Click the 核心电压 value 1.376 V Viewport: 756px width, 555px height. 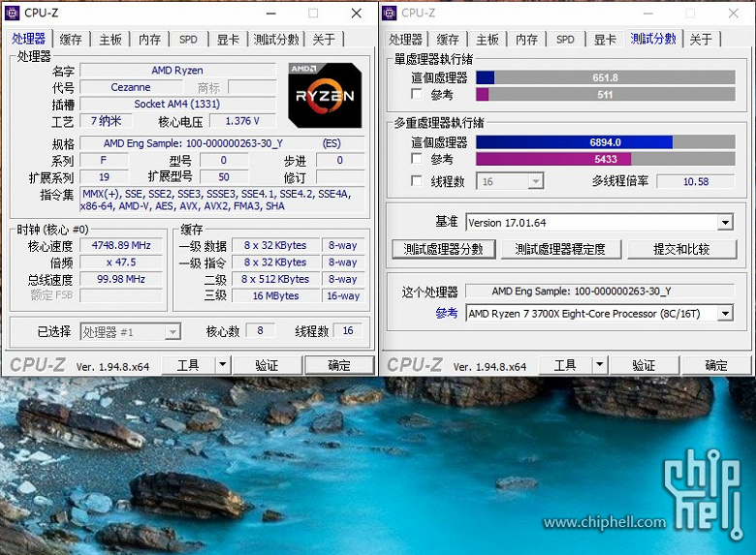(242, 121)
